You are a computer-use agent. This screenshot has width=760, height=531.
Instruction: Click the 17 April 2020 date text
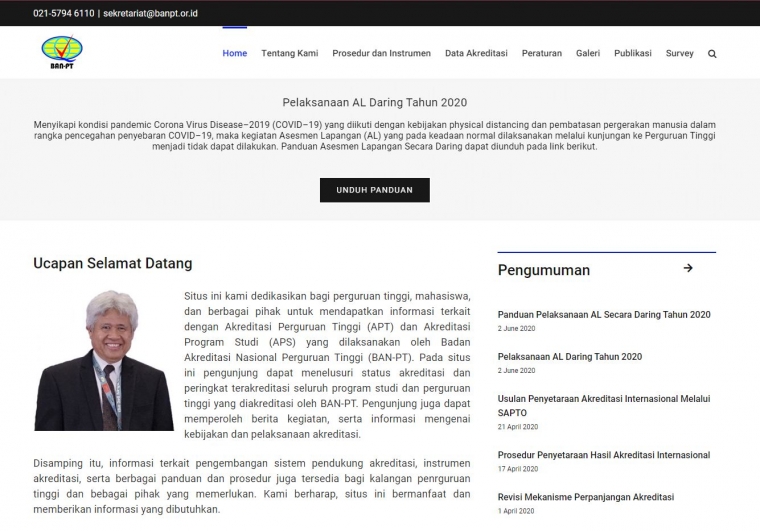[x=518, y=469]
